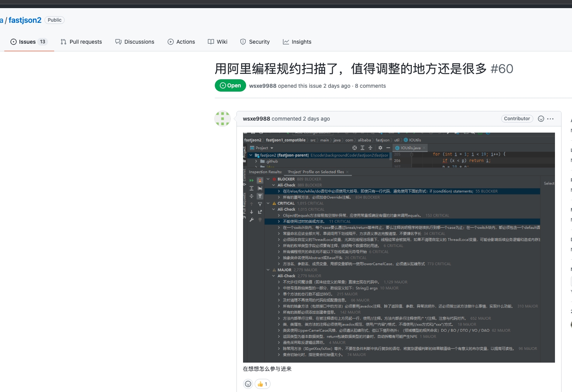
Task: Click the Insights graph icon
Action: (286, 41)
